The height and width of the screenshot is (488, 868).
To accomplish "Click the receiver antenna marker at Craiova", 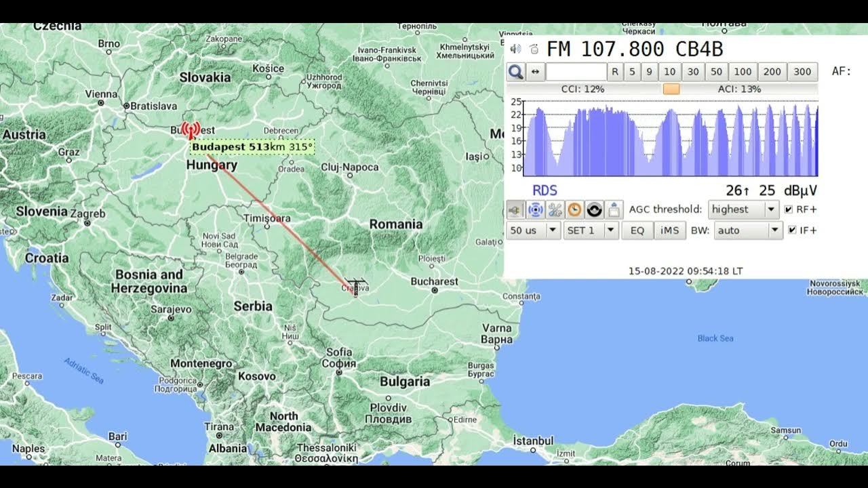I will point(357,287).
